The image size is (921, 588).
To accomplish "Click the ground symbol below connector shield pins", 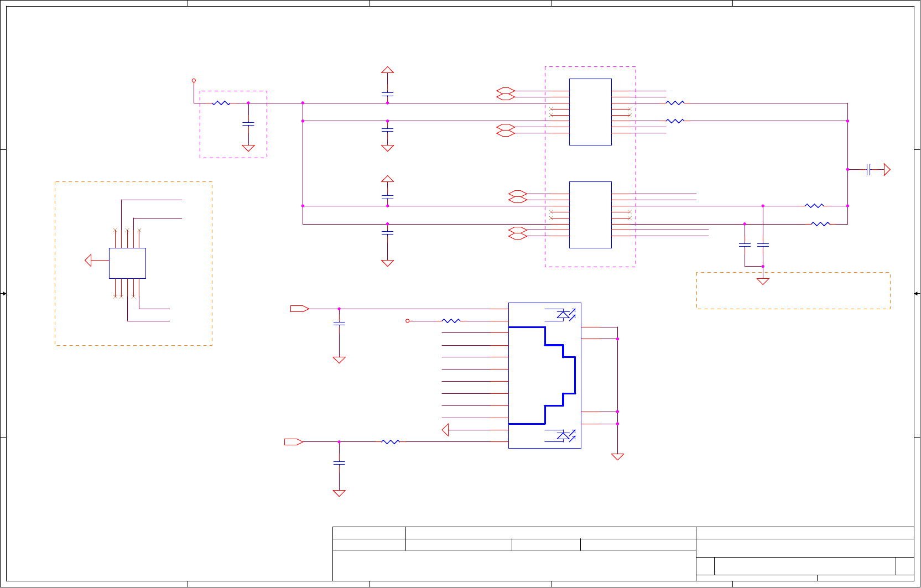I will click(617, 457).
